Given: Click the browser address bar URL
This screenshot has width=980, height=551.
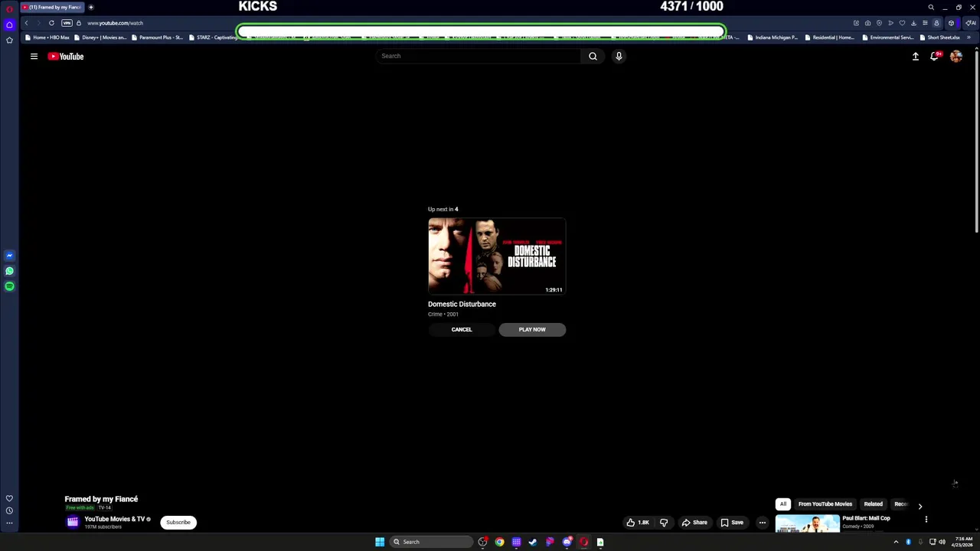Looking at the screenshot, I should 115,23.
